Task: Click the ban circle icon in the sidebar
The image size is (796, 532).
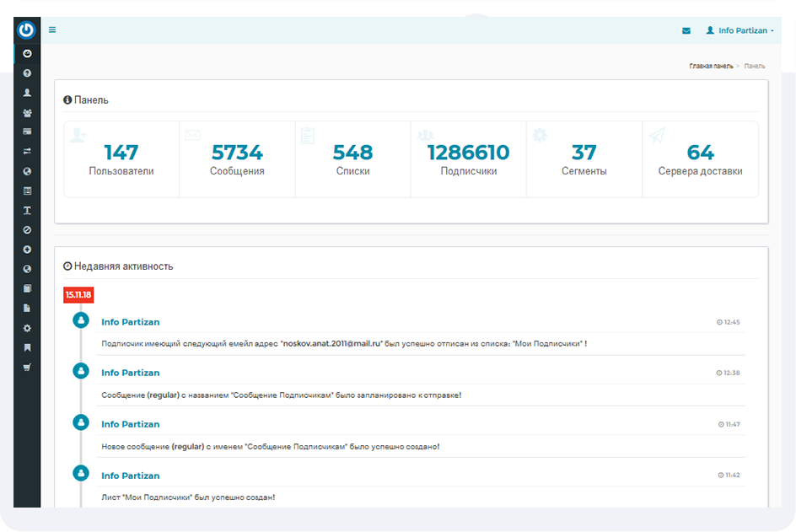Action: (27, 229)
